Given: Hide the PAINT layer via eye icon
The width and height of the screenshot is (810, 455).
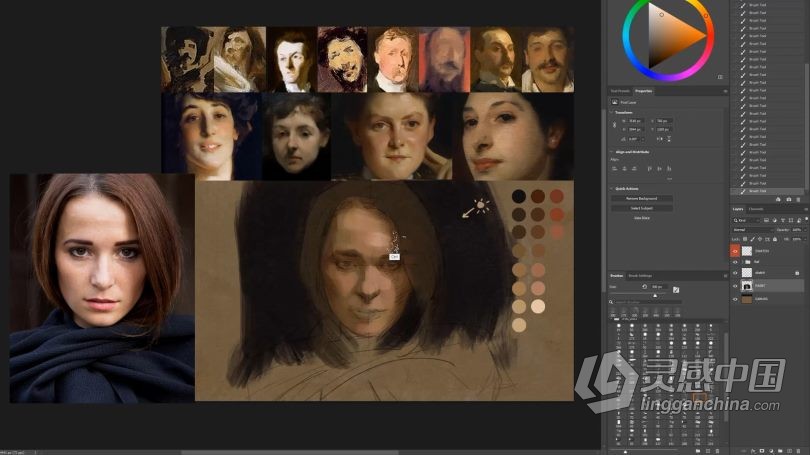Looking at the screenshot, I should (x=735, y=286).
